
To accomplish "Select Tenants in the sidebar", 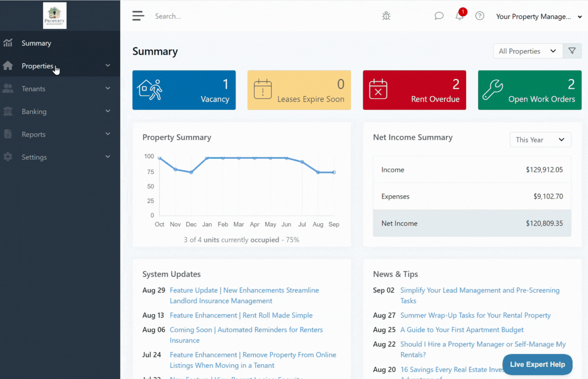I will [60, 88].
